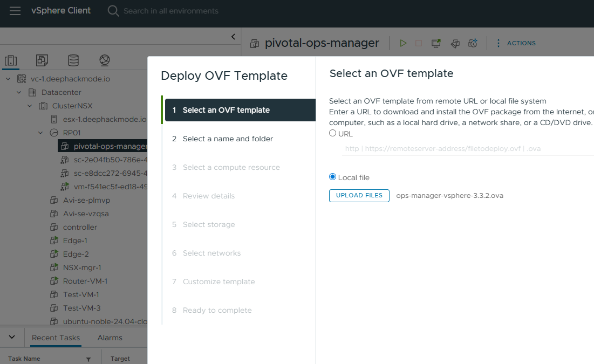
Task: Collapse the navigator panel with the arrow
Action: [234, 36]
